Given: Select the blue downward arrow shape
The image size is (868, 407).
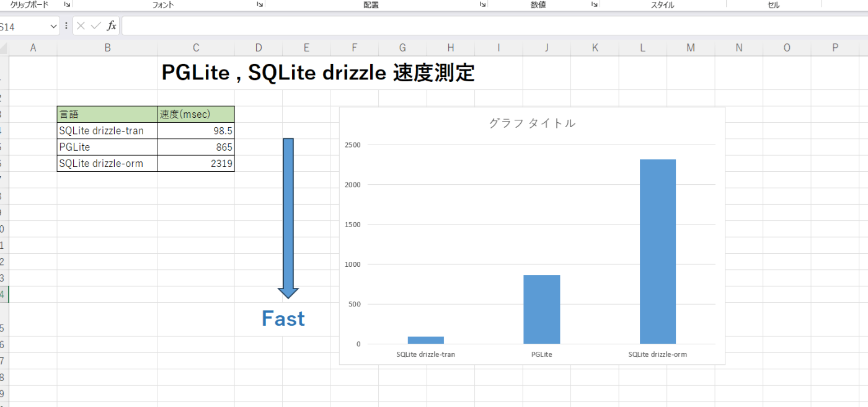Looking at the screenshot, I should pos(288,217).
